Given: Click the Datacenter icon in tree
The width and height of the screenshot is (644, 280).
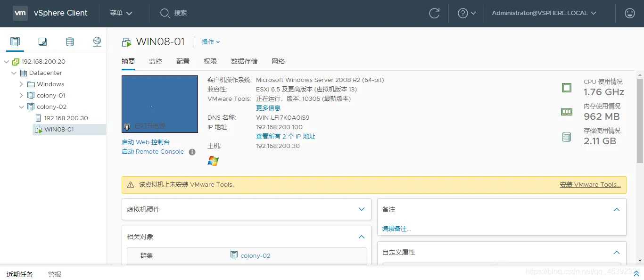Looking at the screenshot, I should pos(24,73).
